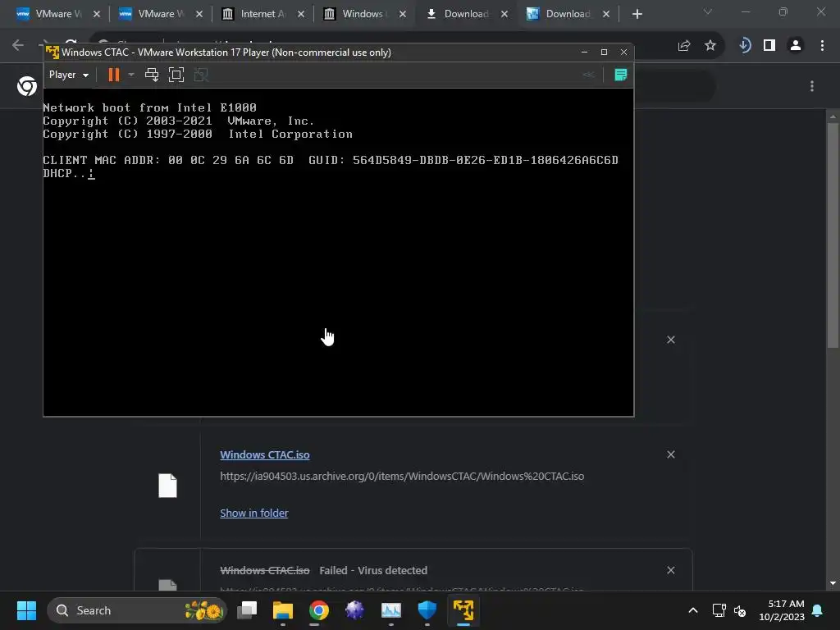Click Show in folder for Windows CTAC.iso
The image size is (840, 630).
[x=254, y=514]
